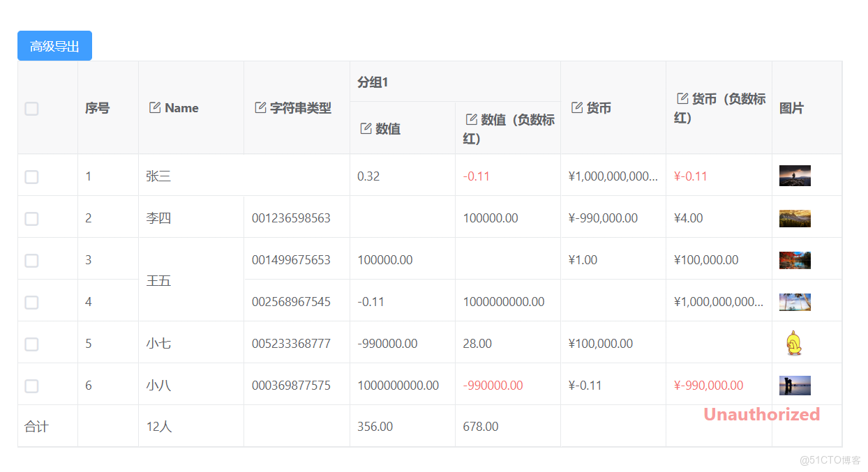Open the yellow duck thumbnail in row 5
This screenshot has width=868, height=472.
[793, 342]
